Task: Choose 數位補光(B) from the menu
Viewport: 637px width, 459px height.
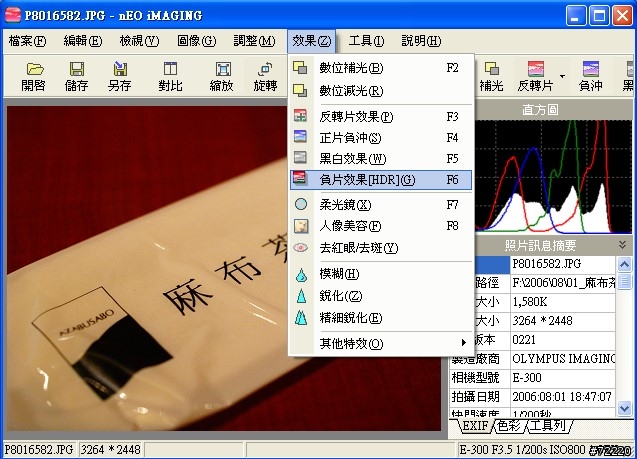Action: tap(381, 68)
